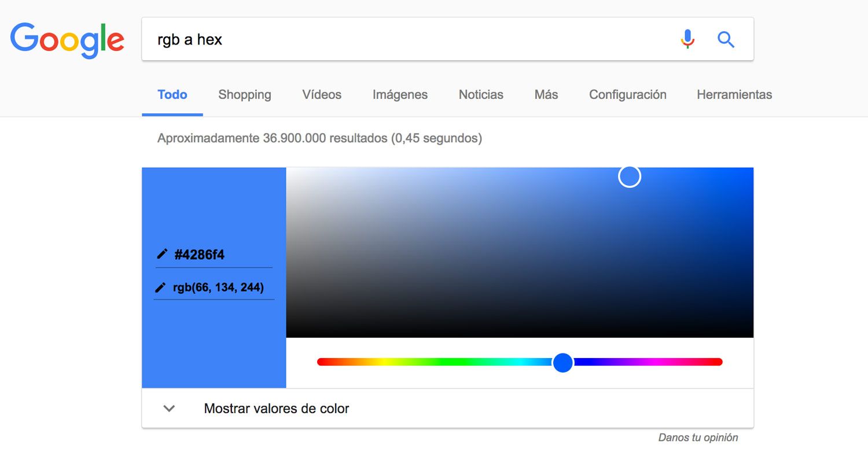Click the Google logo
The height and width of the screenshot is (468, 868).
[67, 39]
